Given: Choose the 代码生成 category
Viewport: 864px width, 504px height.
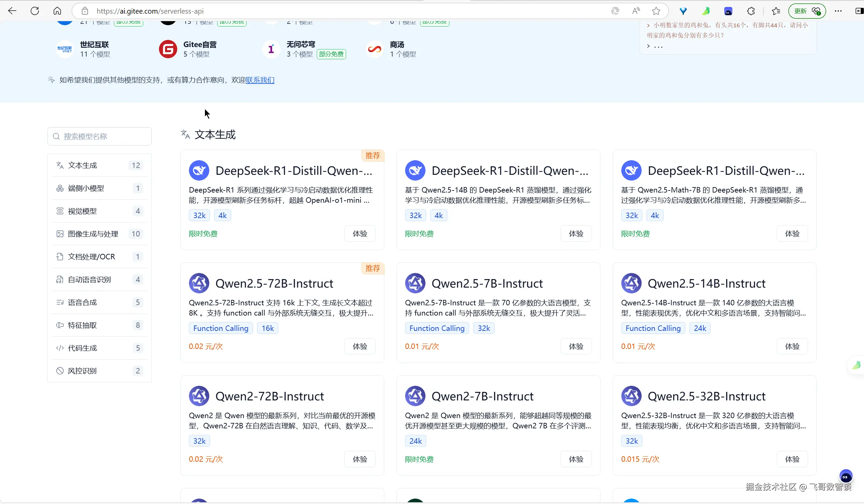Looking at the screenshot, I should (x=100, y=348).
